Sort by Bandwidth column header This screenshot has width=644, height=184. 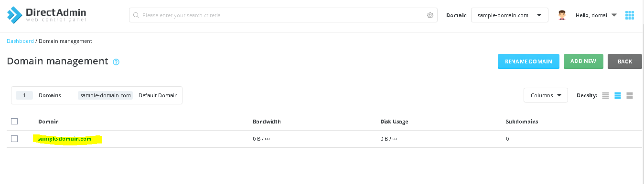[x=267, y=122]
